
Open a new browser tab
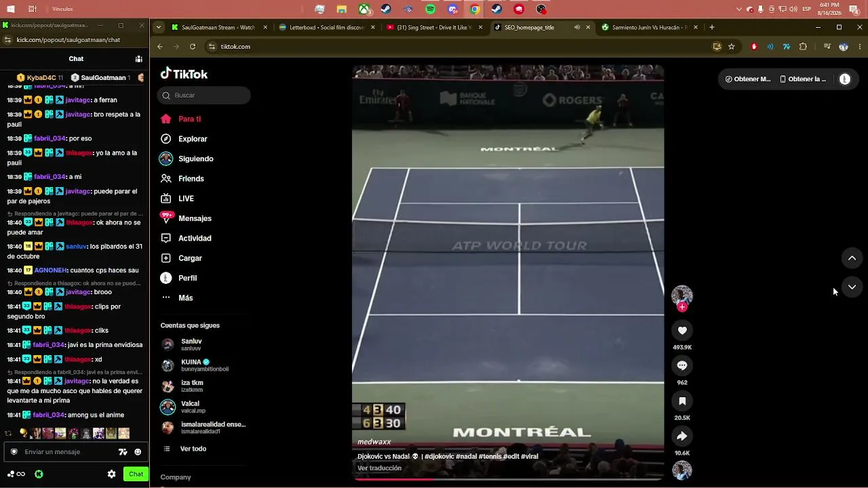(711, 28)
